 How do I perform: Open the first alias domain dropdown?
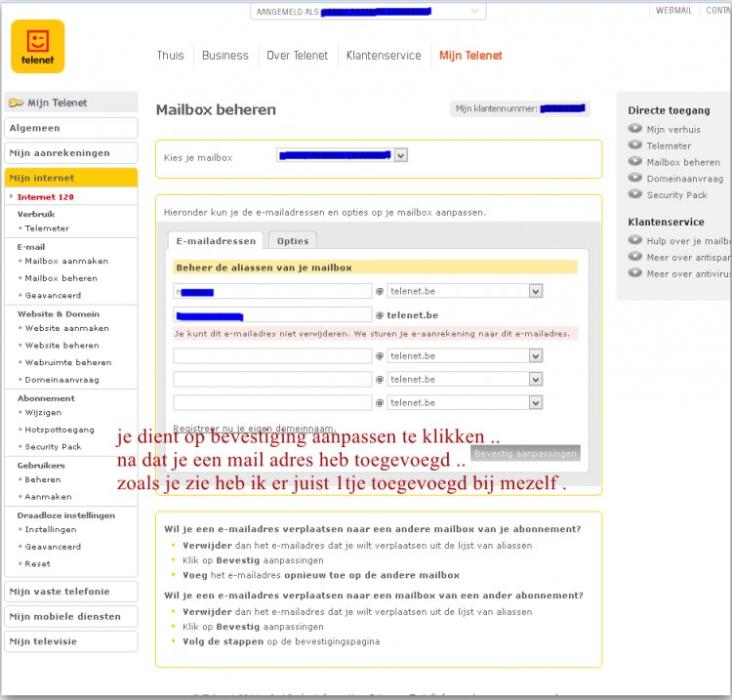coord(536,291)
